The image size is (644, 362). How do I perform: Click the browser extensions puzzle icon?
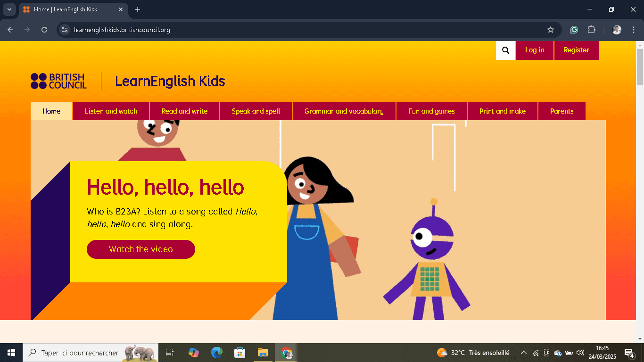592,29
